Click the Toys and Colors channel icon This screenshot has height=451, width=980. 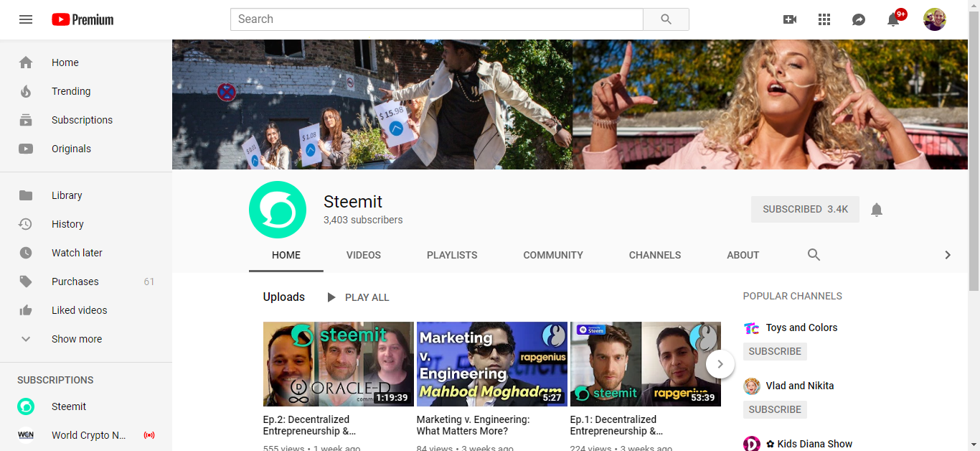click(752, 328)
